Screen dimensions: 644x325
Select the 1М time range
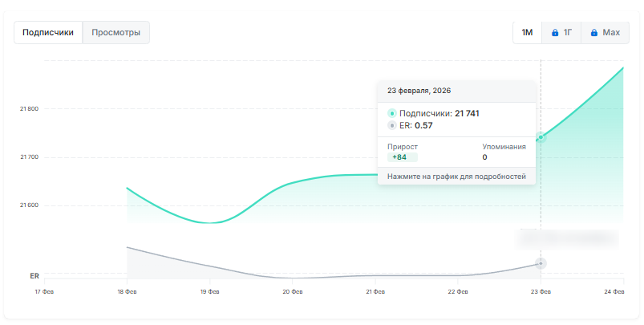(x=527, y=33)
